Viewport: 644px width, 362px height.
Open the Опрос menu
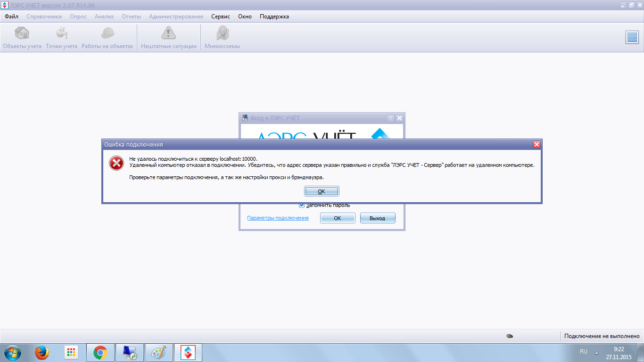point(78,16)
